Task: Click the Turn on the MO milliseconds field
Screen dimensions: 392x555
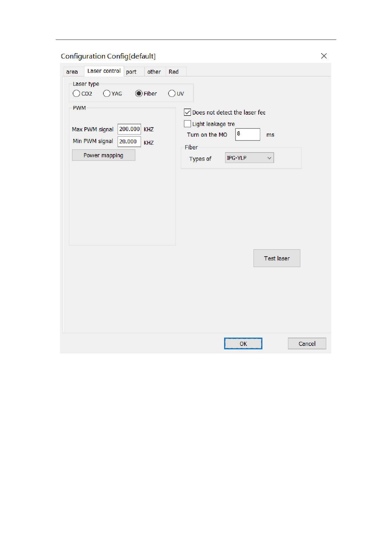Action: 248,134
